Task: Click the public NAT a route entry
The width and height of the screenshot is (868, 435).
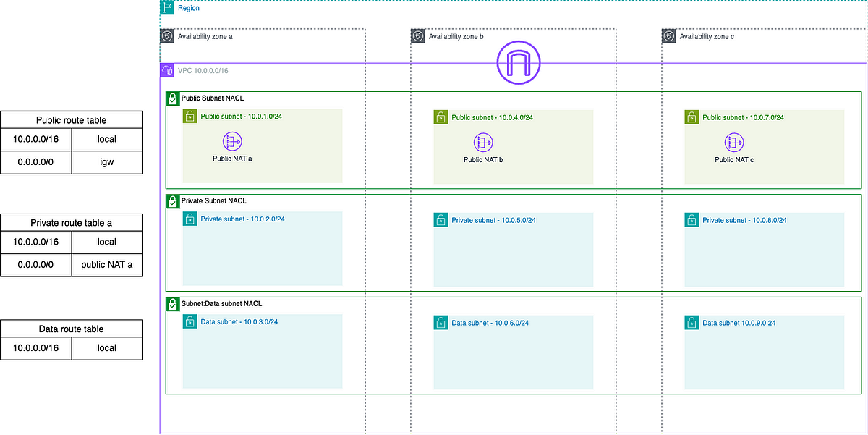Action: click(107, 265)
